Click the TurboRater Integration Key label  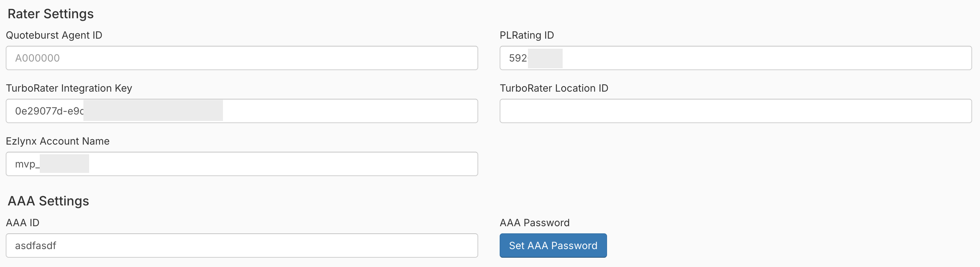click(69, 88)
